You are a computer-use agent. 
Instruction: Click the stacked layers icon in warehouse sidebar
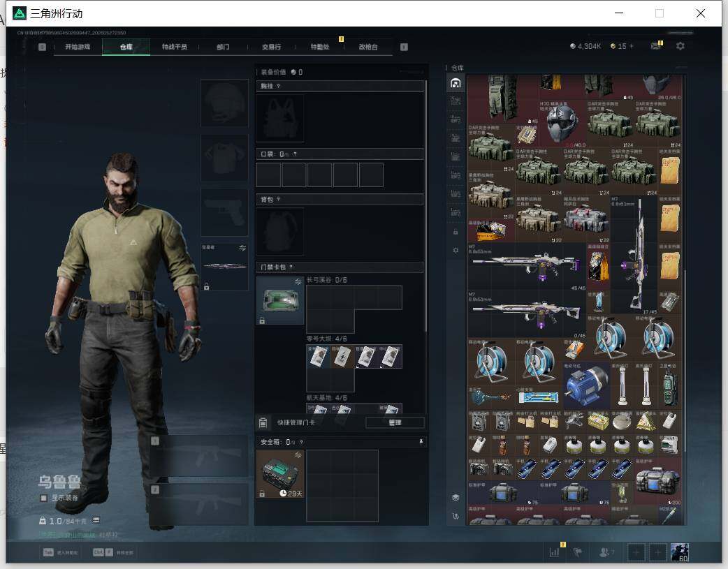point(456,498)
